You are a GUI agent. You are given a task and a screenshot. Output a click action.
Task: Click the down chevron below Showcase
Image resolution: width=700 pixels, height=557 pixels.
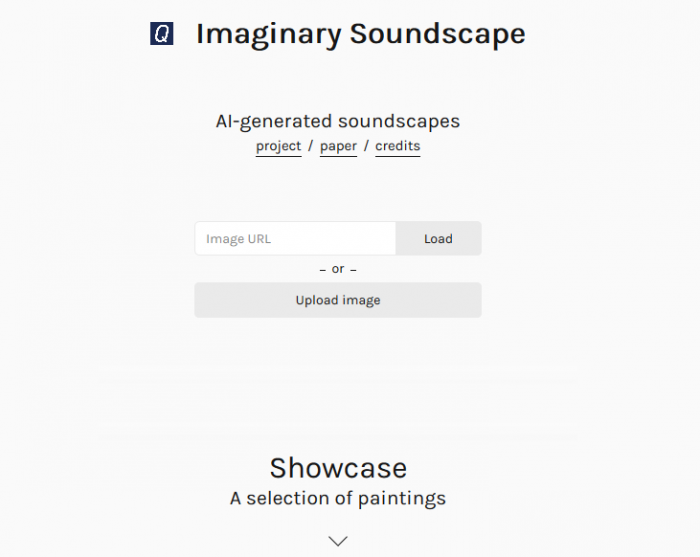tap(338, 541)
